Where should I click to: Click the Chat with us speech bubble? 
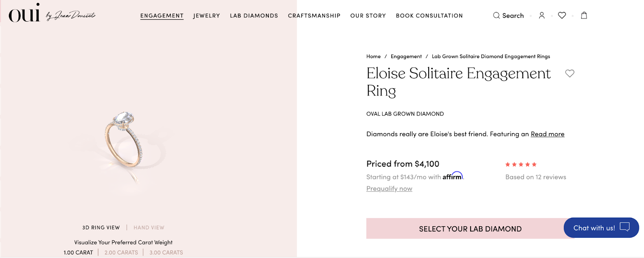click(624, 227)
